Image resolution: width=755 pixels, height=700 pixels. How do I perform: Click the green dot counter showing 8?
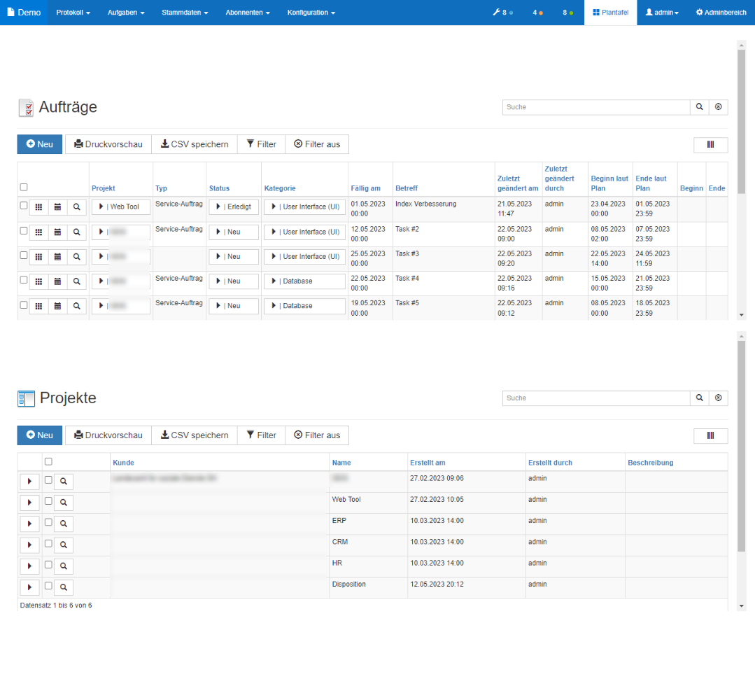click(x=568, y=13)
